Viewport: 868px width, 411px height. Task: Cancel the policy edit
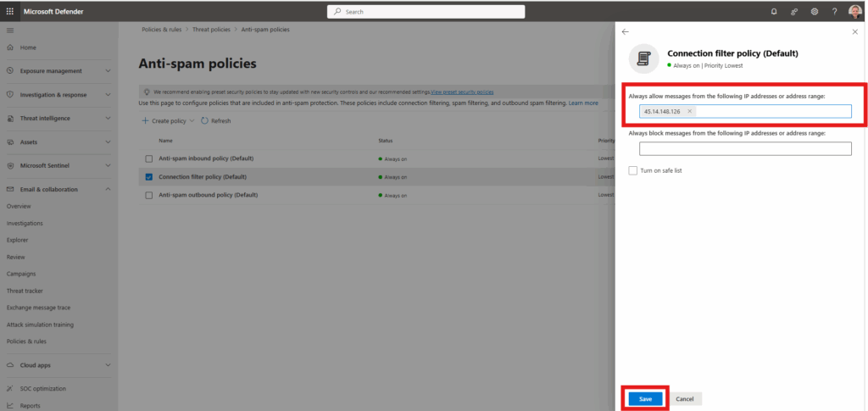[685, 399]
